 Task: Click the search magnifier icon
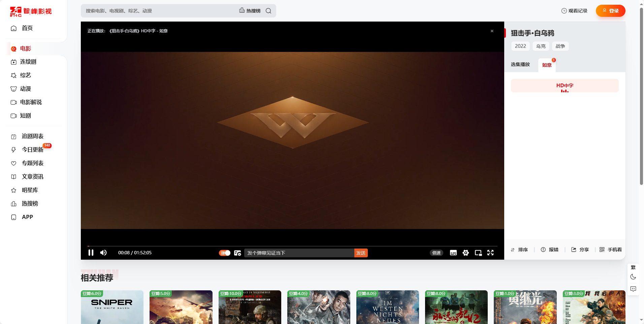coord(268,11)
